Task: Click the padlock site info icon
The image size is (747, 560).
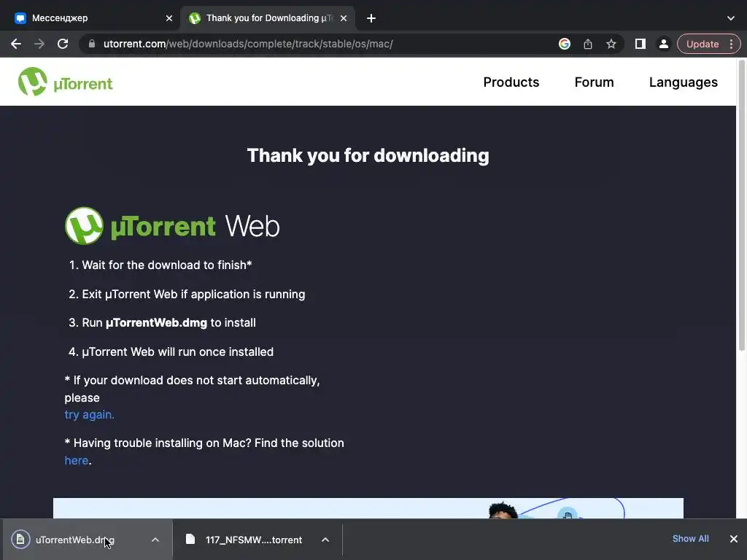Action: (x=92, y=44)
